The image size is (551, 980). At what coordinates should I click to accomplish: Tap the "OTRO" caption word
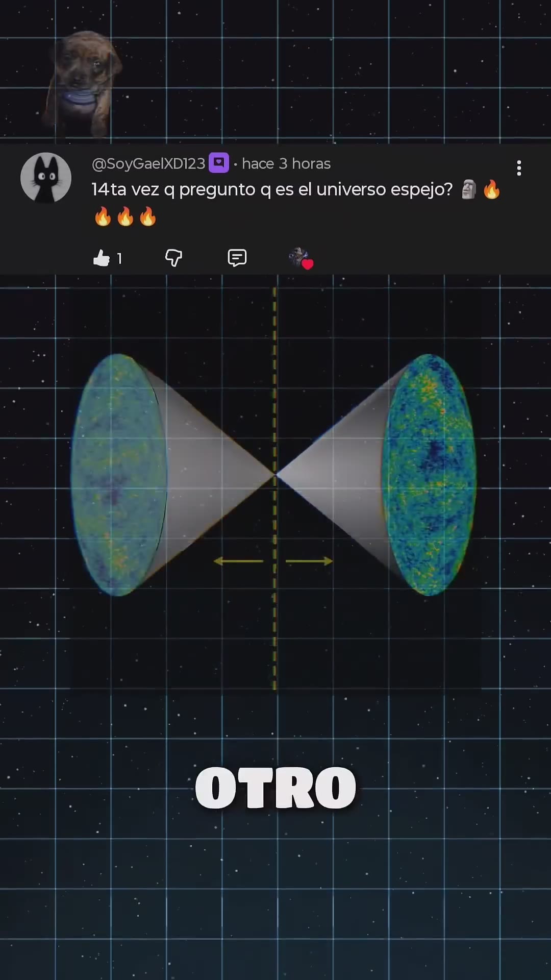(x=275, y=788)
